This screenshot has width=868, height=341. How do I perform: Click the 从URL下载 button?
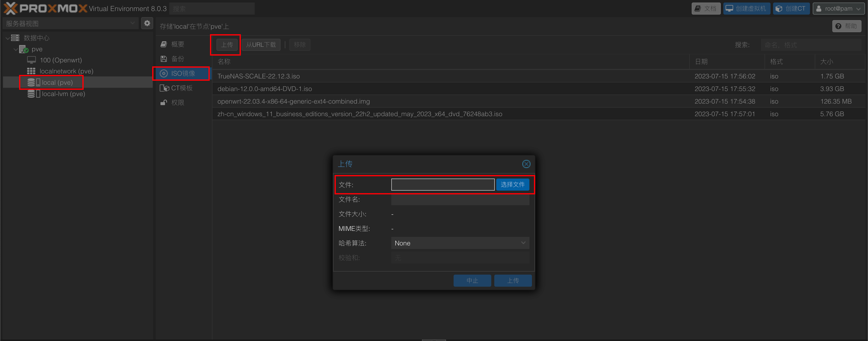[x=261, y=45]
